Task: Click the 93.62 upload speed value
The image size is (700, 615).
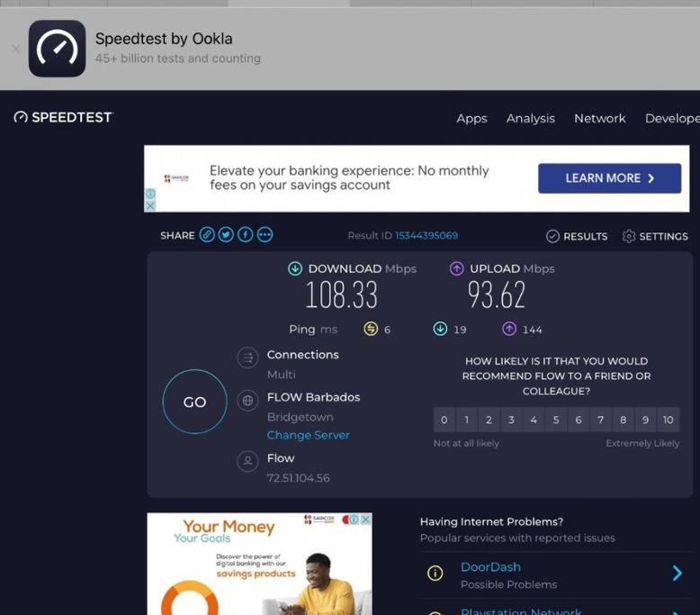Action: [497, 294]
